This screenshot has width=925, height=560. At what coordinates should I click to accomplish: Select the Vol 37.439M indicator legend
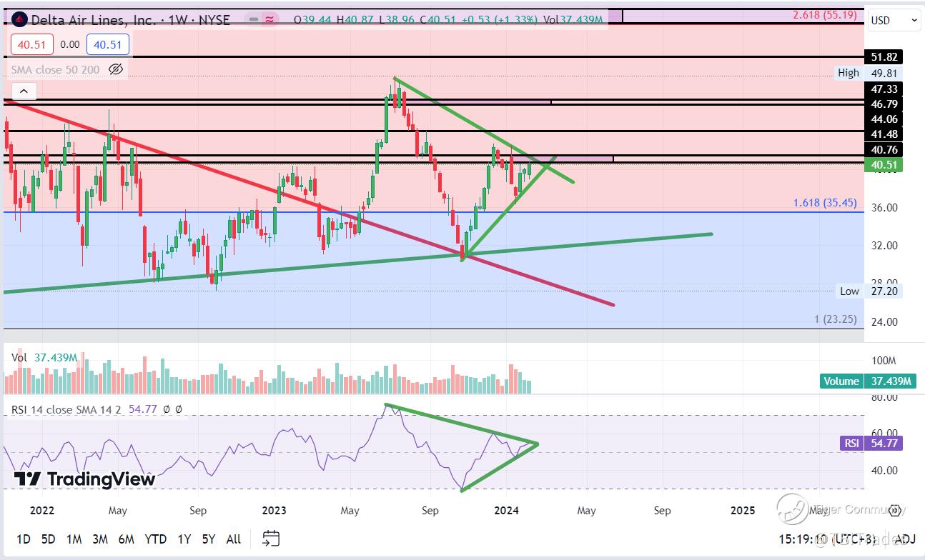point(44,356)
